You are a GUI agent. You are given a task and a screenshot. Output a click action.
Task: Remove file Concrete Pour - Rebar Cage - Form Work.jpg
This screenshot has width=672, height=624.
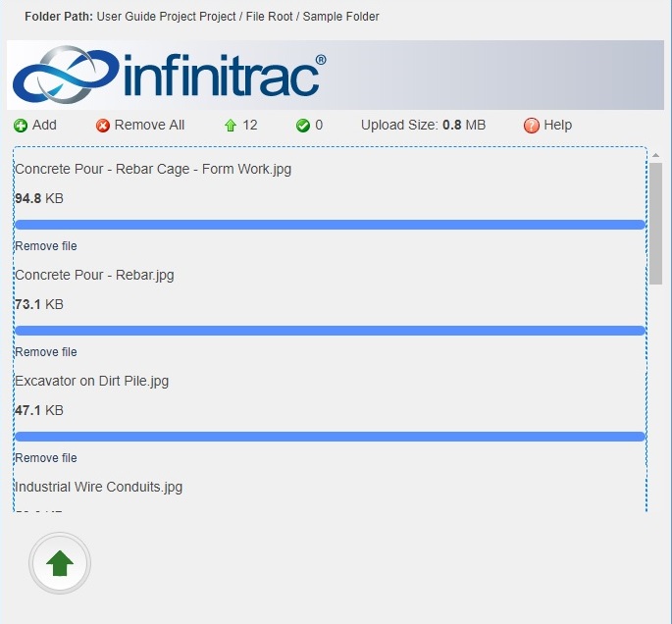(46, 246)
